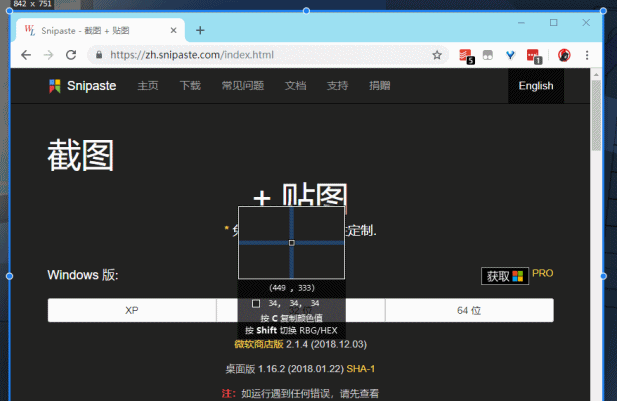Click the right-middle selection resize handle
The width and height of the screenshot is (617, 401).
[x=603, y=276]
